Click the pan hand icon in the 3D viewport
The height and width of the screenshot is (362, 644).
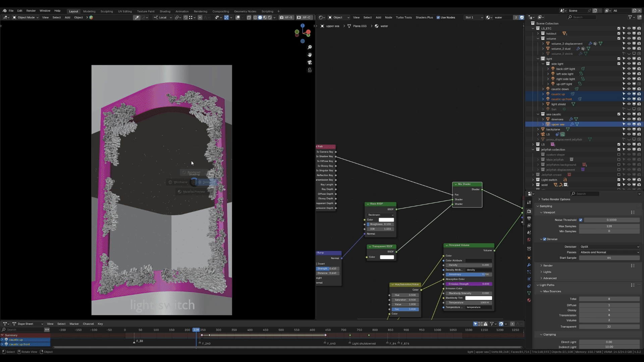coord(310,55)
